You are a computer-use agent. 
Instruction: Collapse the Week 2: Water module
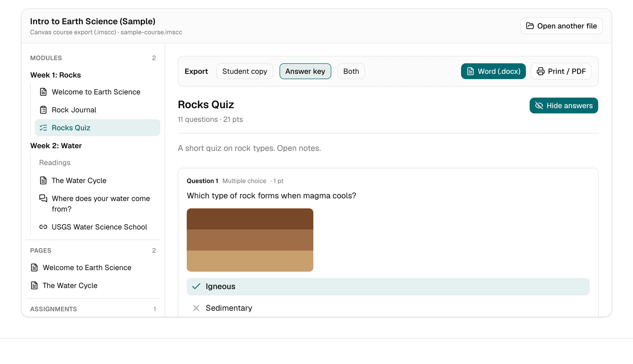click(56, 146)
